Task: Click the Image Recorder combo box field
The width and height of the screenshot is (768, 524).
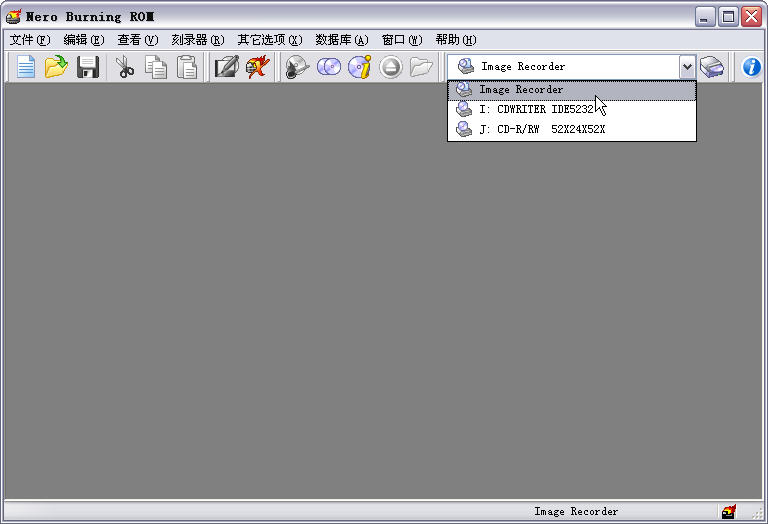Action: pos(563,67)
